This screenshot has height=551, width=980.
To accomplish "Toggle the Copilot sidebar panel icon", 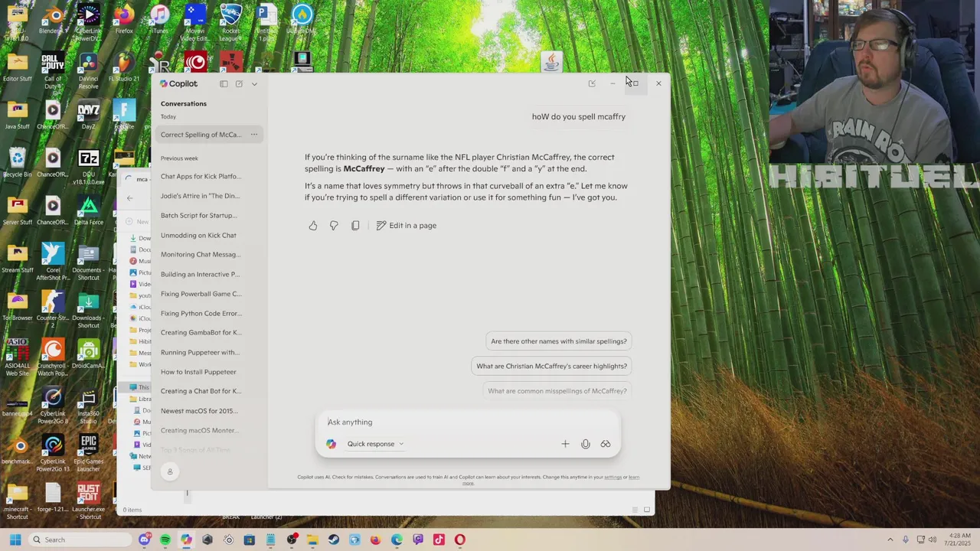I will point(224,84).
